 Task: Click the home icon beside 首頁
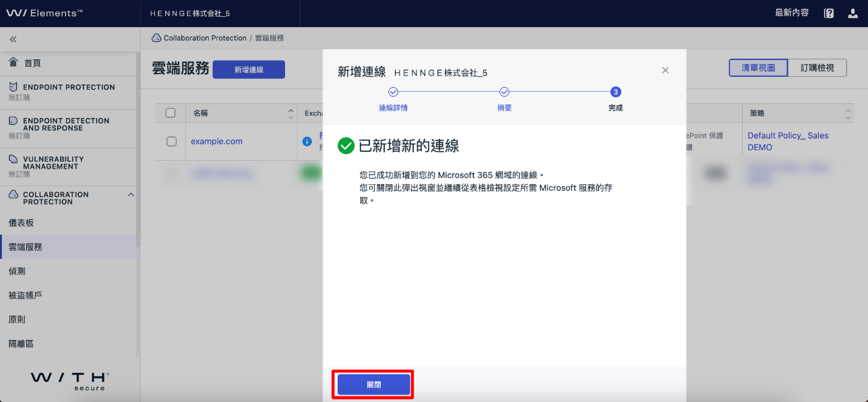[x=13, y=62]
